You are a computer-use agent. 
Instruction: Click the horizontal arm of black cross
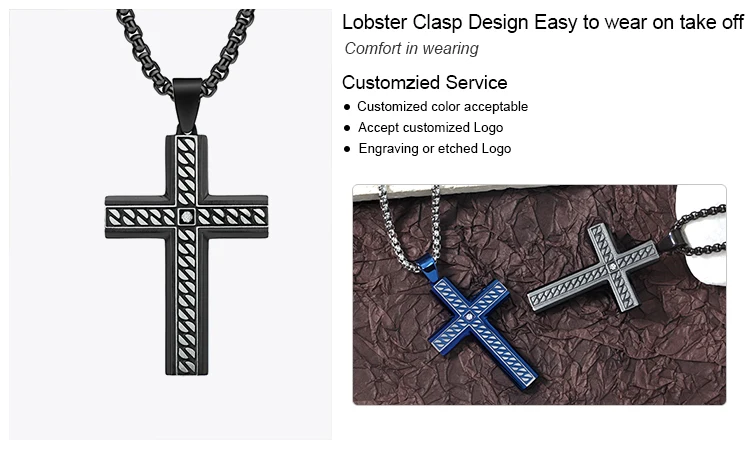[x=187, y=217]
